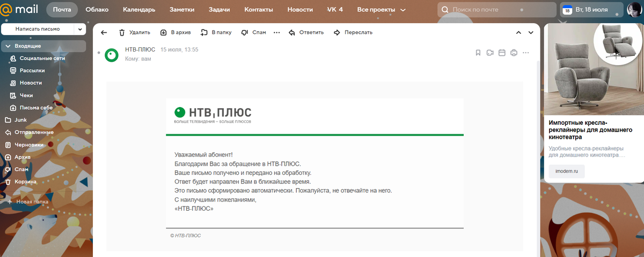Viewport: 644px width, 257px height.
Task: Click Написать письмо compose button
Action: tap(38, 29)
